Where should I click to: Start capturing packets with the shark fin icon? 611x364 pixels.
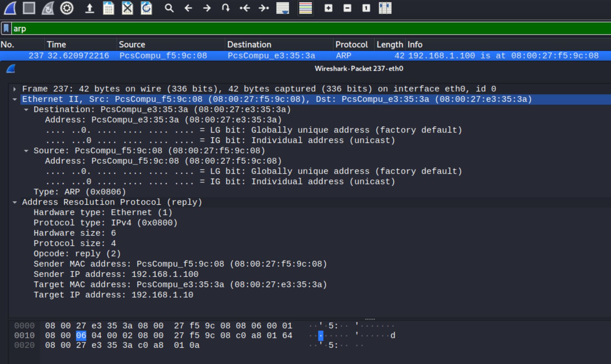pos(10,8)
